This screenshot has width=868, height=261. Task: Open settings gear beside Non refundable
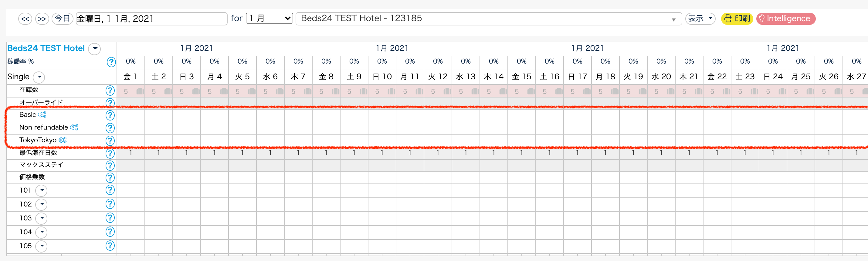point(74,127)
